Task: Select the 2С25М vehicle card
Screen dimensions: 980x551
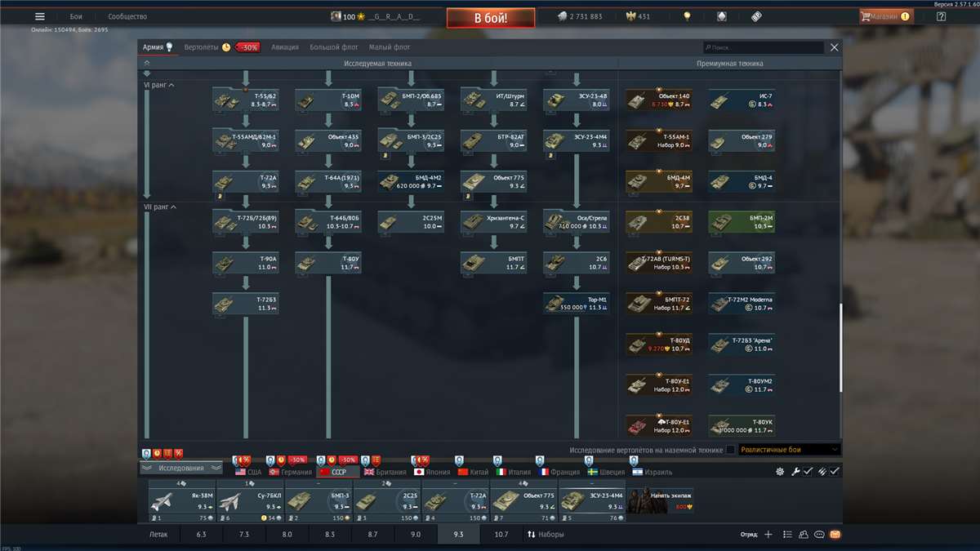Action: tap(411, 222)
